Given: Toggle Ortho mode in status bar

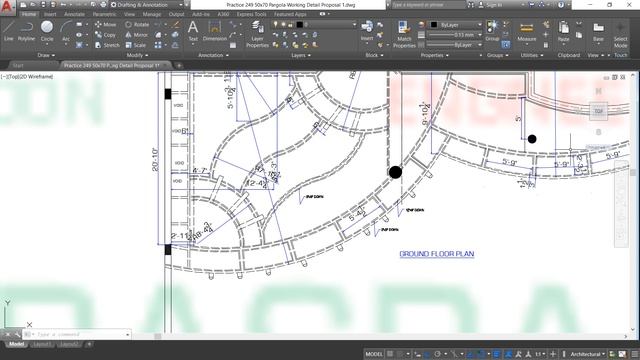Looking at the screenshot, I should [x=428, y=354].
